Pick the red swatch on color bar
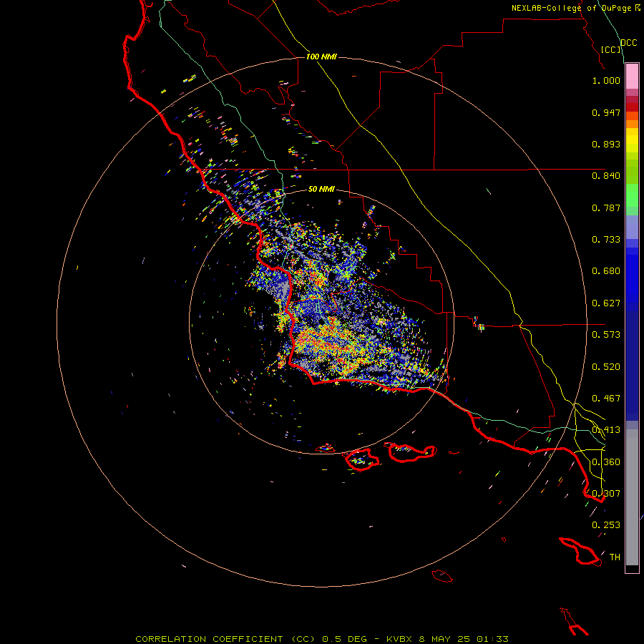 [x=632, y=107]
